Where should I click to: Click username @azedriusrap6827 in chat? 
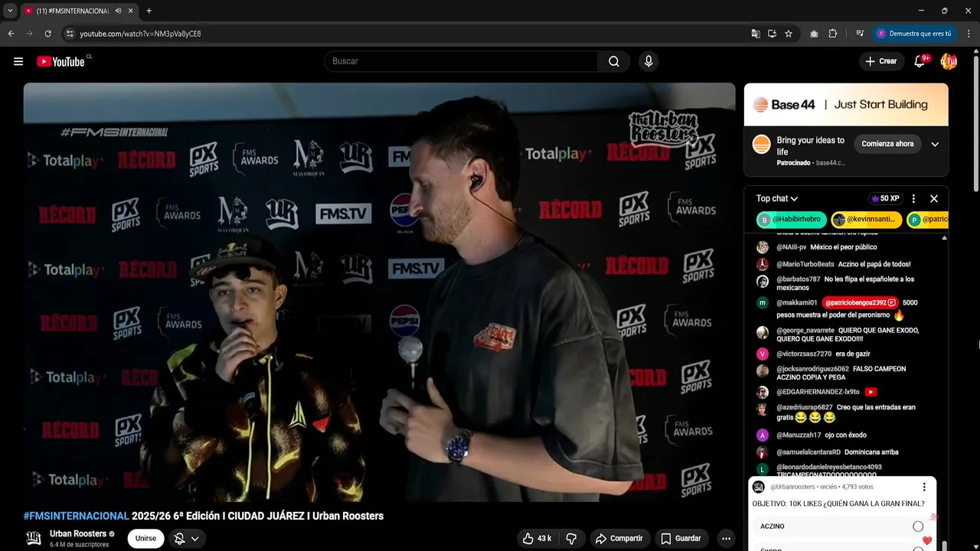(x=804, y=407)
